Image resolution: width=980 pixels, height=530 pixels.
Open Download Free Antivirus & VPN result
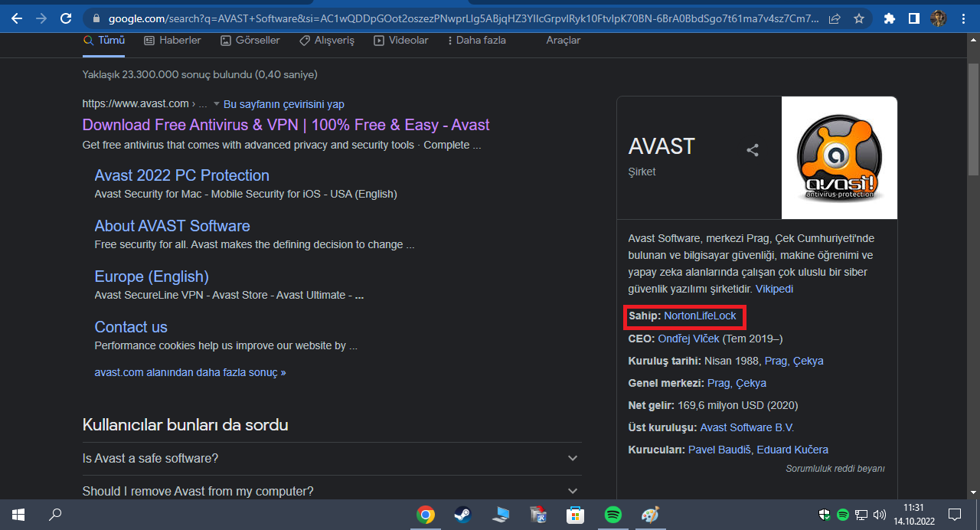286,125
